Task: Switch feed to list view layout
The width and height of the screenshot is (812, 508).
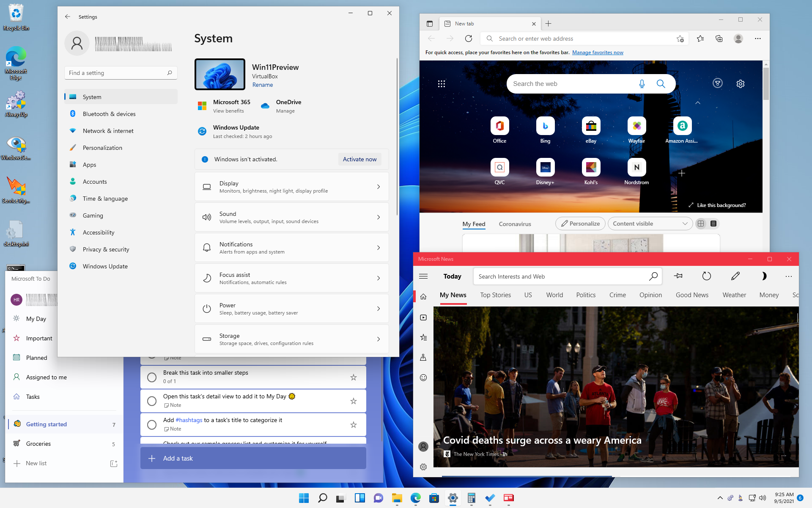Action: pos(713,224)
